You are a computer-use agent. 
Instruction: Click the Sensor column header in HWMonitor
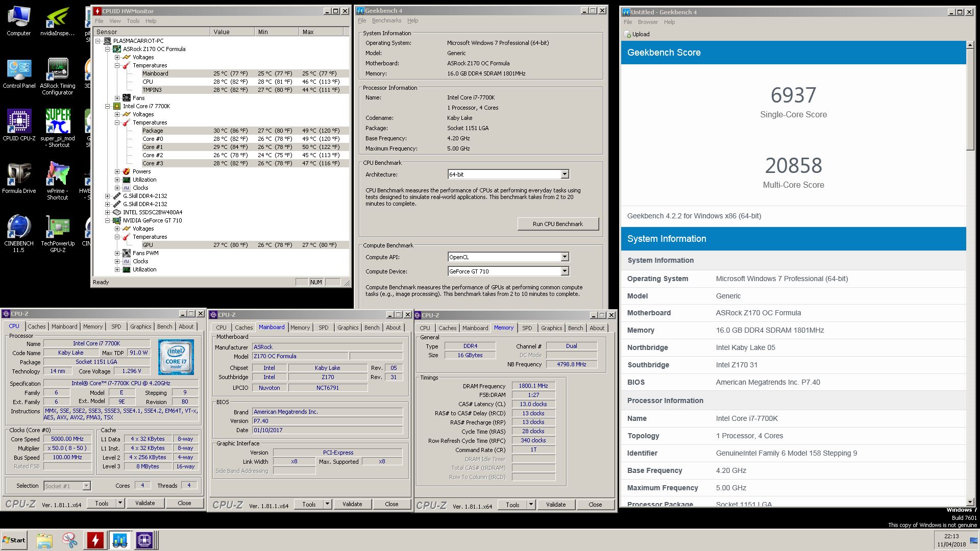[152, 32]
